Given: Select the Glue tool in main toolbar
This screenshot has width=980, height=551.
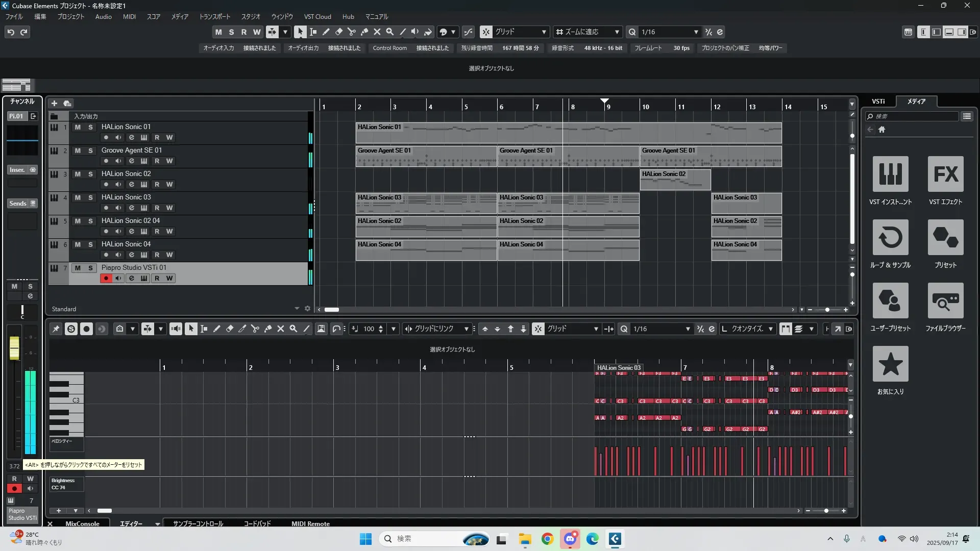Looking at the screenshot, I should tap(364, 32).
